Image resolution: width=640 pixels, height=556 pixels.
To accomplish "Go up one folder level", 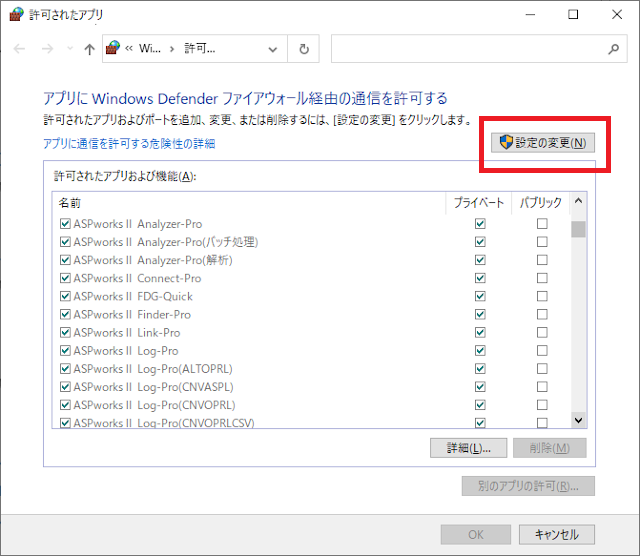I will [x=89, y=49].
